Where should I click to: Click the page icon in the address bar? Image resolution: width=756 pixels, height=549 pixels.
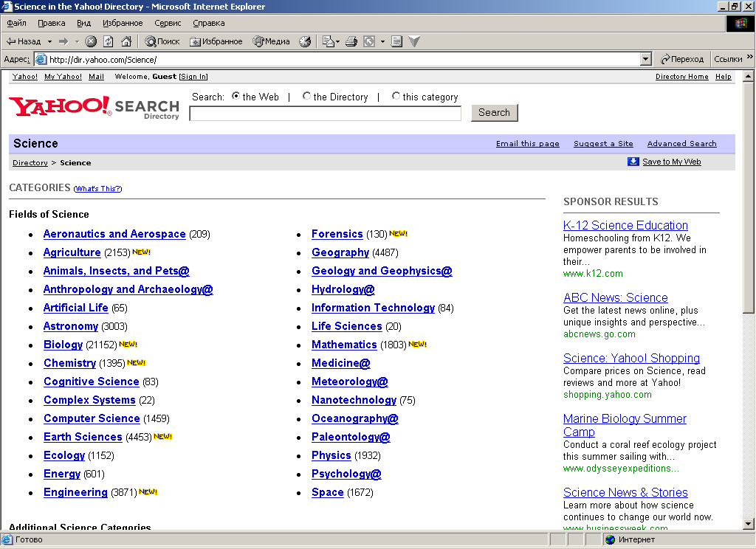pyautogui.click(x=41, y=59)
